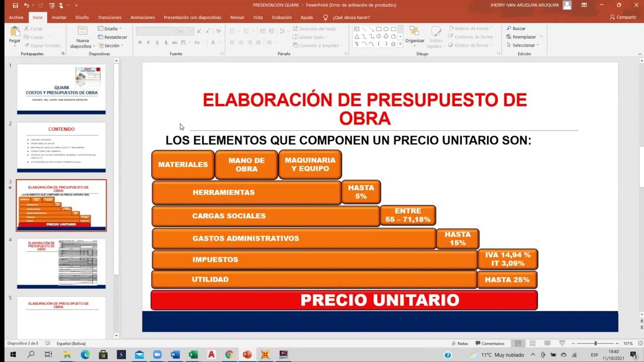This screenshot has height=362, width=644.
Task: Toggle align text right
Action: tap(250, 43)
